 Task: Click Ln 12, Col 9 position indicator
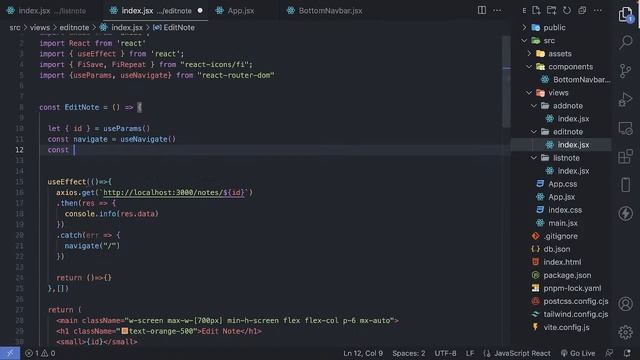click(363, 353)
